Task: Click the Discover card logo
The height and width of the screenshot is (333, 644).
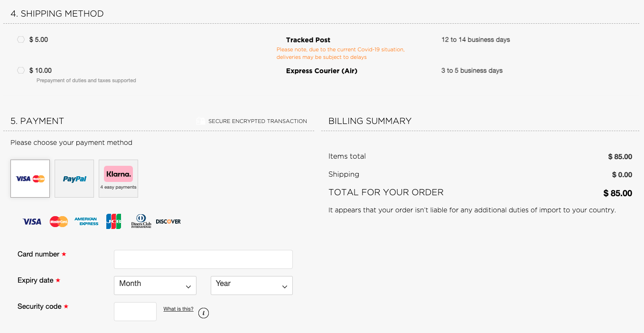Action: coord(168,221)
